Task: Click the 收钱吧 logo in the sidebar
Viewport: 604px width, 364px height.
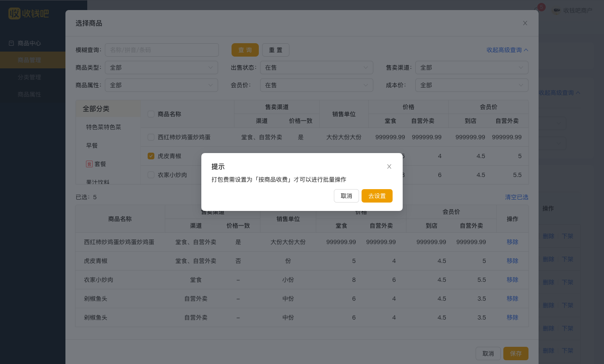Action: [29, 13]
